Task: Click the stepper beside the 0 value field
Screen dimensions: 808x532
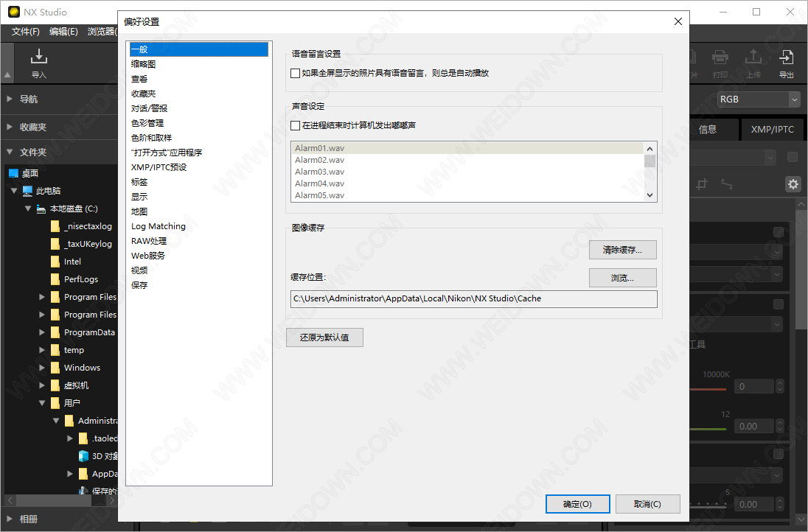Action: [x=780, y=386]
